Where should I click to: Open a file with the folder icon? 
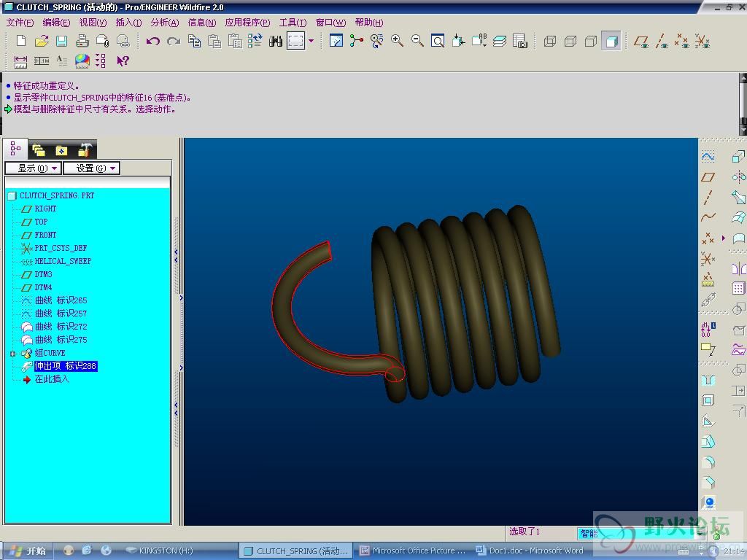pos(42,41)
